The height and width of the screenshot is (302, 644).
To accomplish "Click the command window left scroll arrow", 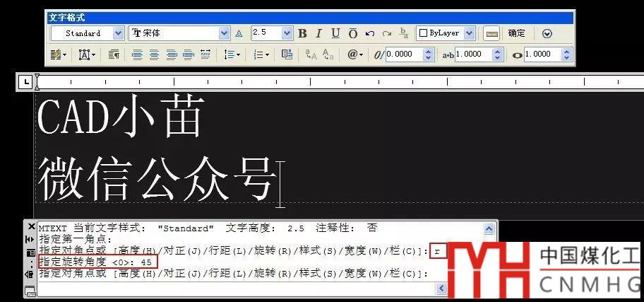I will point(441,289).
